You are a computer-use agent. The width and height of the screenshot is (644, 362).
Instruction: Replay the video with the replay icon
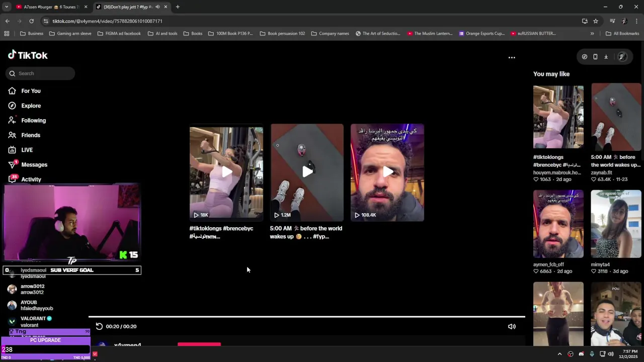tap(99, 326)
